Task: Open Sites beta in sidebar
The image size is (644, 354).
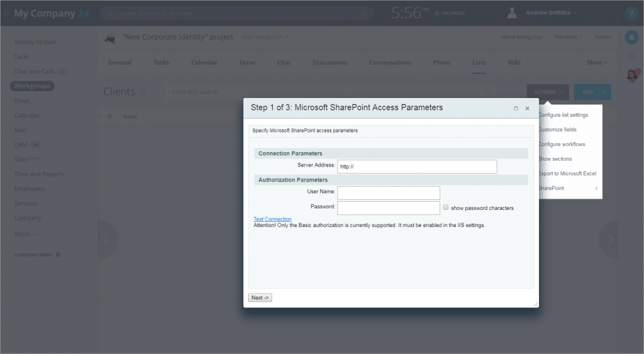Action: tap(26, 159)
